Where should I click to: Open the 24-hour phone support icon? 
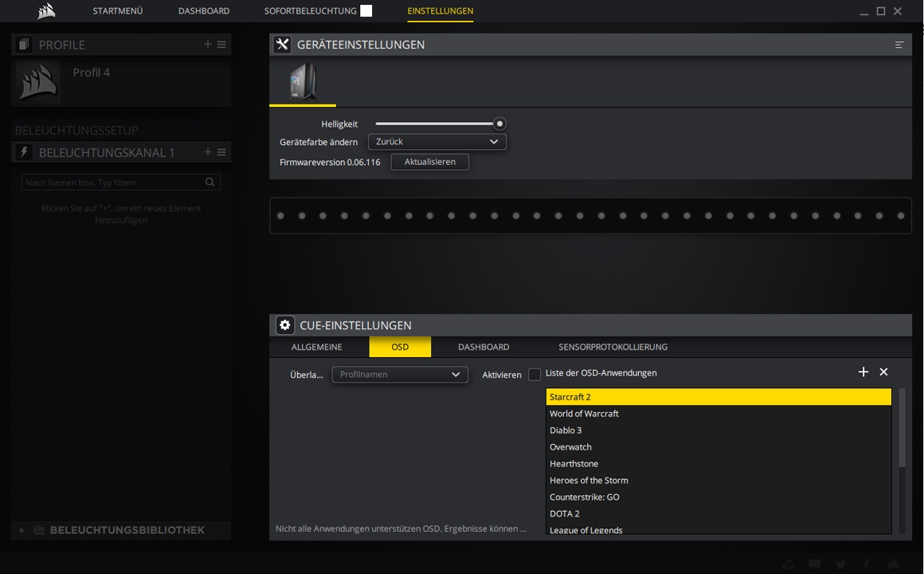[x=789, y=564]
